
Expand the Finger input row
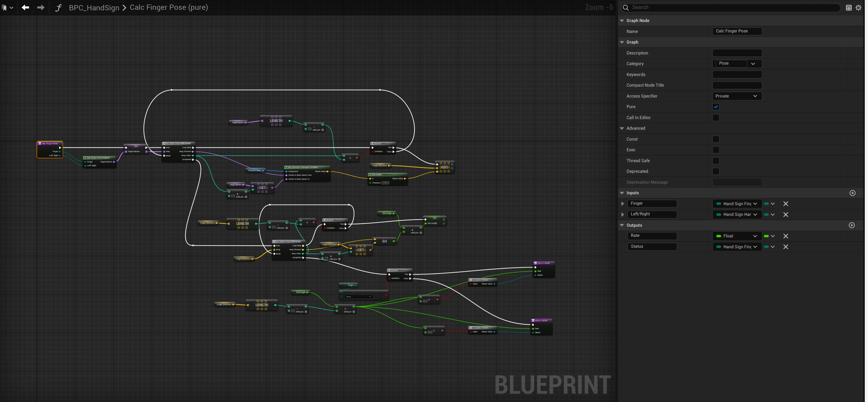(623, 204)
